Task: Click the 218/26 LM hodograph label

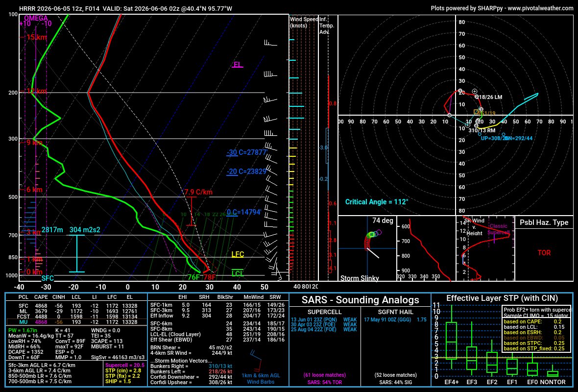Action: [x=489, y=98]
